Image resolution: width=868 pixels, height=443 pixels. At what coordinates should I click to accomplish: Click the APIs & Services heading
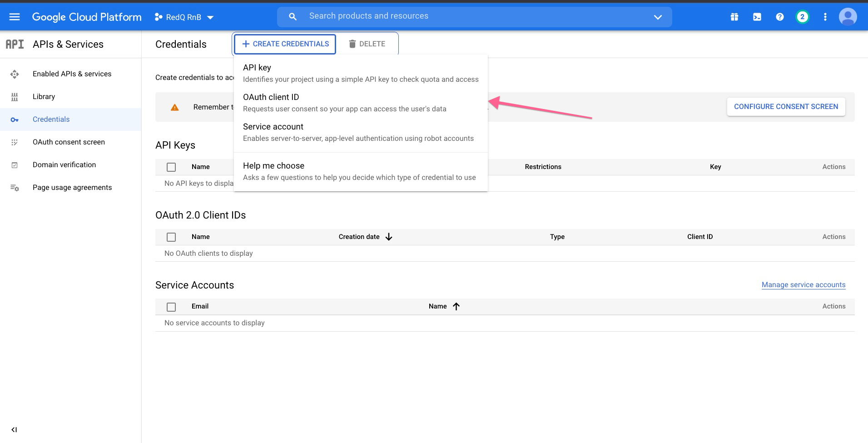[x=68, y=44]
